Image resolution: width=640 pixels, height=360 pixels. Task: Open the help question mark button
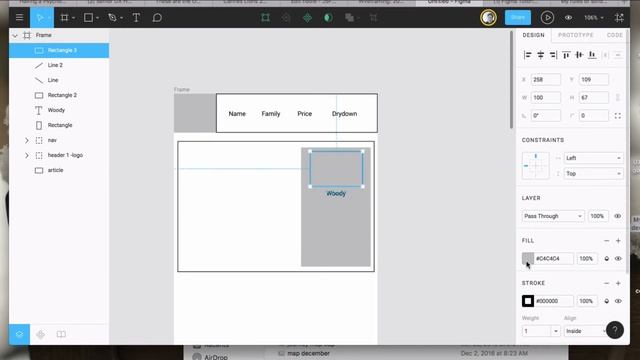tap(614, 330)
